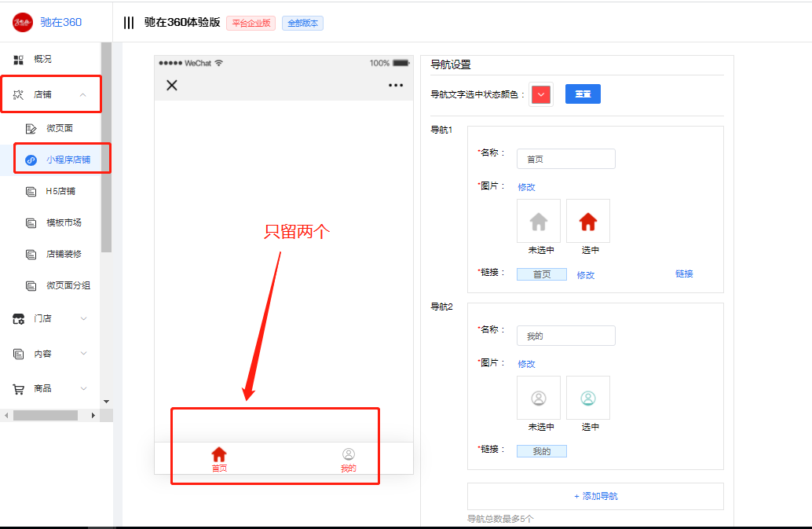This screenshot has height=529, width=812.
Task: Click the sidebar horizontal scrollbar right arrow
Action: (x=93, y=416)
